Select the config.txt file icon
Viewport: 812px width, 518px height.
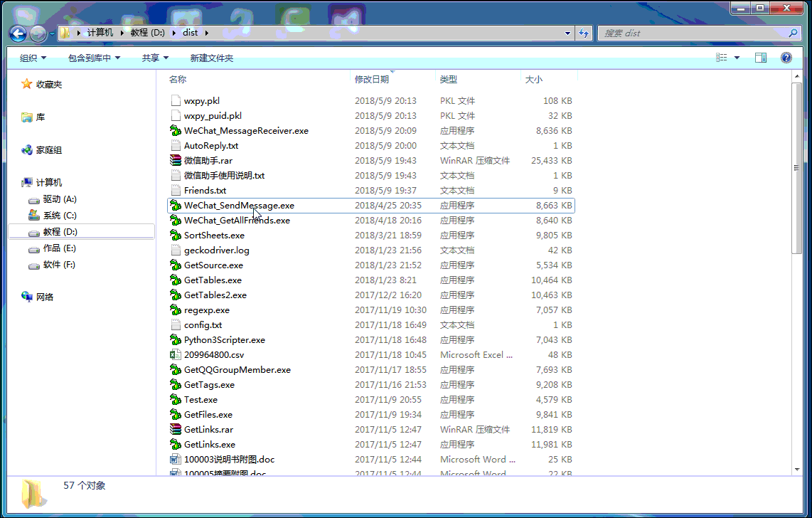coord(176,325)
